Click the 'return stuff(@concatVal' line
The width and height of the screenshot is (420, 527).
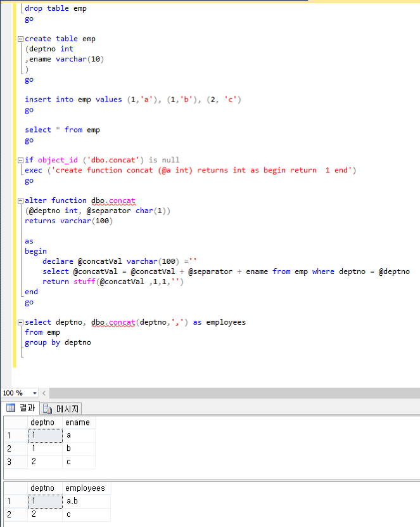pos(113,282)
